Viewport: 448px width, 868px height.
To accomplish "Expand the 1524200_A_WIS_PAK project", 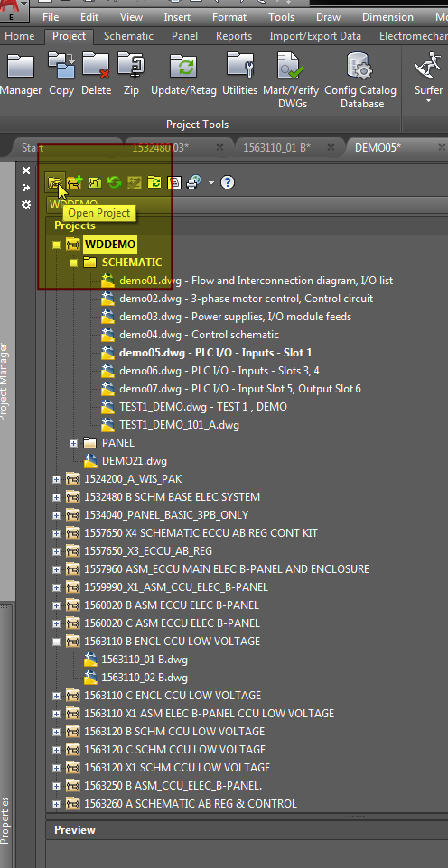I will 56,479.
